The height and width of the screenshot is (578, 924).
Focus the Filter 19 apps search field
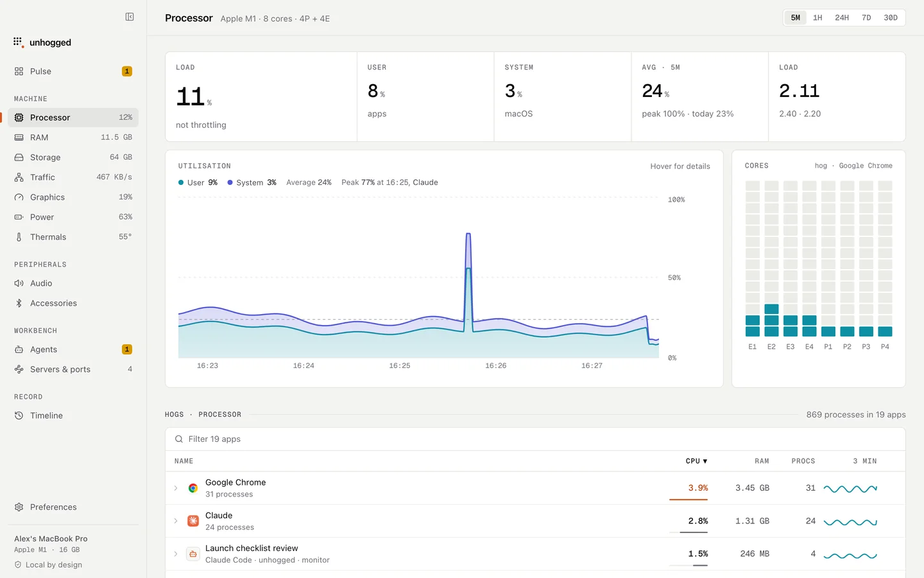click(x=535, y=439)
